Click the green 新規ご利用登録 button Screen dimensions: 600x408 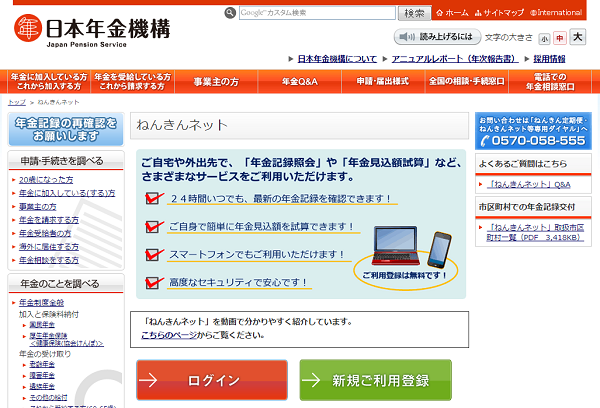point(375,380)
